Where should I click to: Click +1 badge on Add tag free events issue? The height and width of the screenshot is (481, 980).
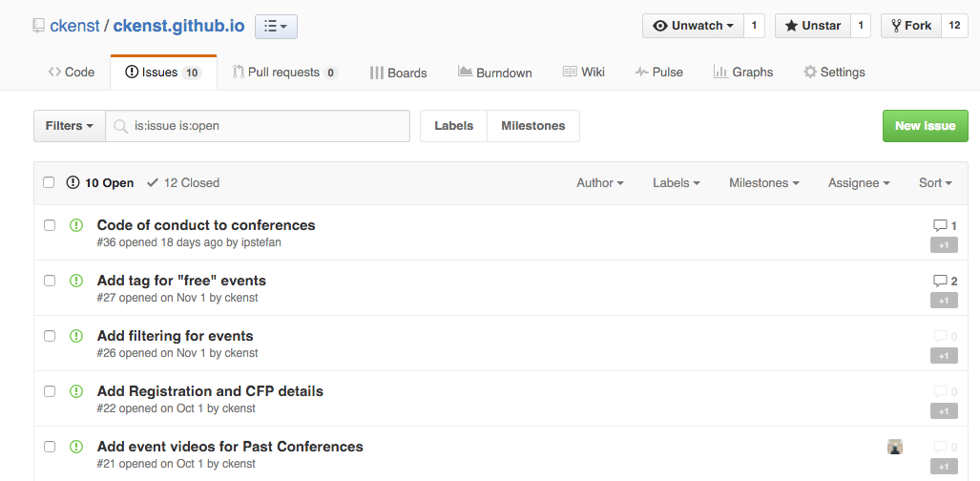944,301
